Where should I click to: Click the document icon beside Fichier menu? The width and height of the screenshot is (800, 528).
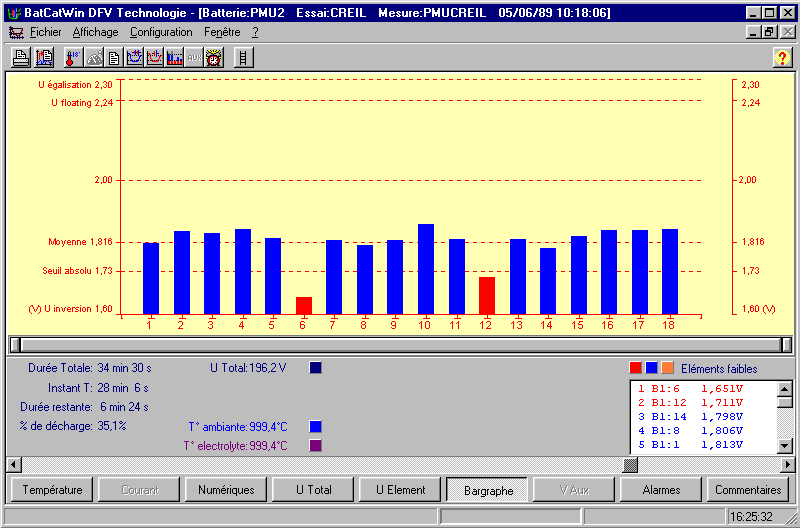coord(16,33)
